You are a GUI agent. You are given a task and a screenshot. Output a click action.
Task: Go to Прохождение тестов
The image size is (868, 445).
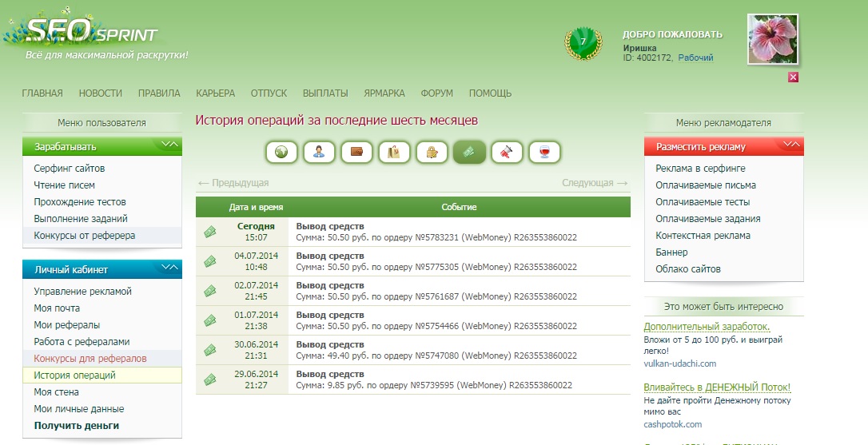pyautogui.click(x=80, y=201)
